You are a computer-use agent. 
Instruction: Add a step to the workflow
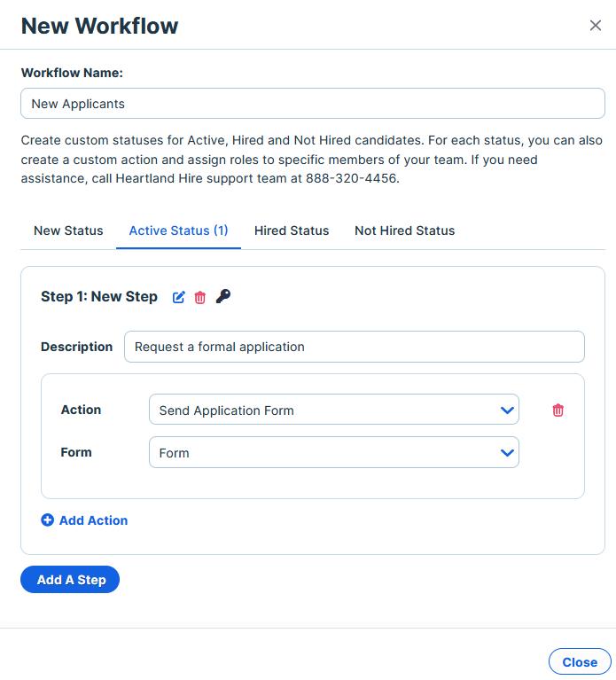(x=70, y=580)
